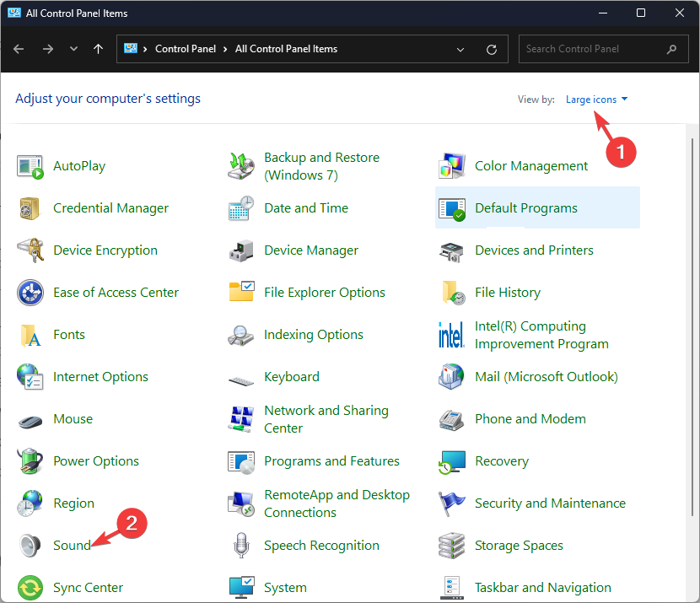Refresh the Control Panel view
Image resolution: width=700 pixels, height=603 pixels.
click(492, 49)
